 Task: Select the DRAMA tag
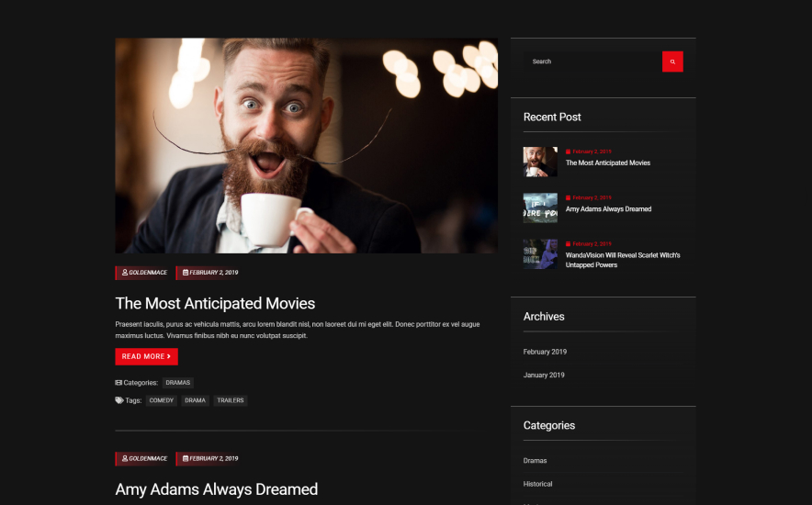click(195, 400)
